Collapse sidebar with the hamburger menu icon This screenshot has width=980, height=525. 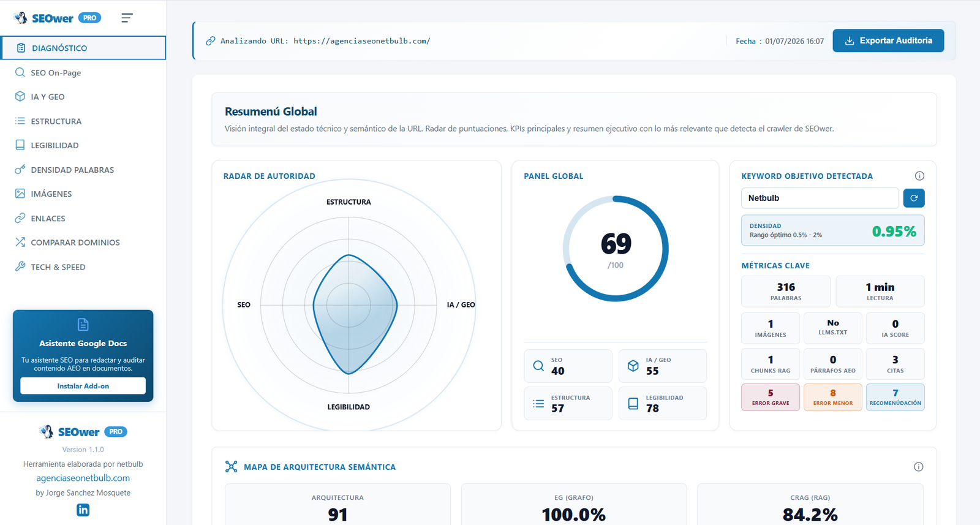tap(127, 18)
